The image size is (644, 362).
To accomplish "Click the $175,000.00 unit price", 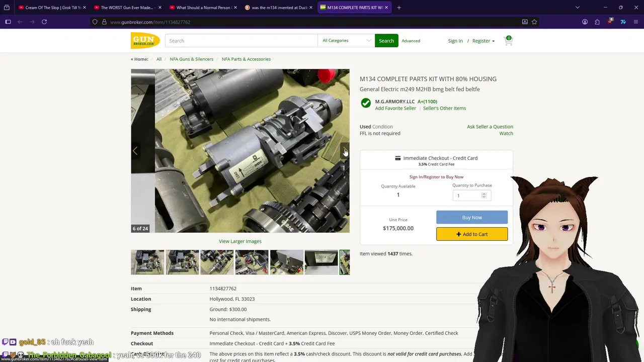I will (x=398, y=228).
